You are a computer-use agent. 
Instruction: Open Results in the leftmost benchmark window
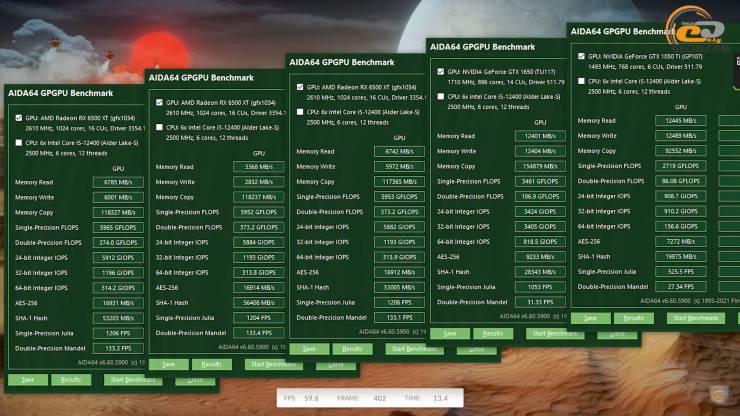coord(71,380)
